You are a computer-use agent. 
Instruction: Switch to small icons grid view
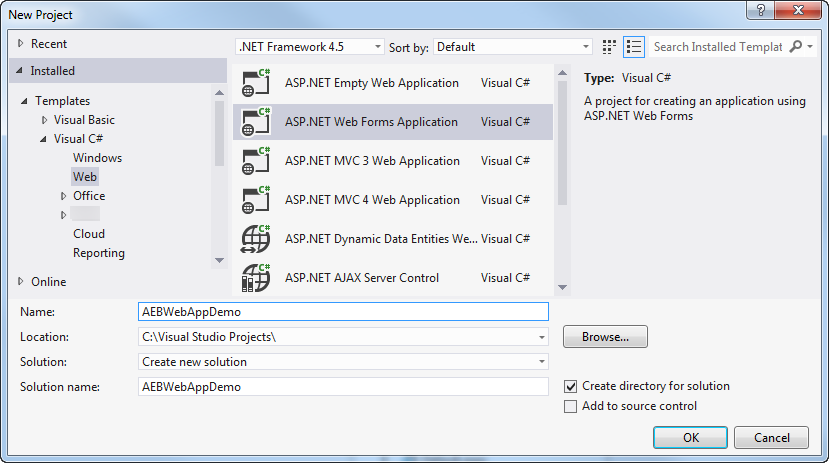pos(610,47)
